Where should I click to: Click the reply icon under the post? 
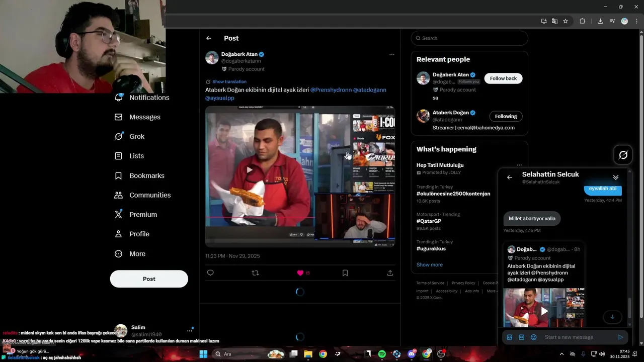click(x=210, y=273)
